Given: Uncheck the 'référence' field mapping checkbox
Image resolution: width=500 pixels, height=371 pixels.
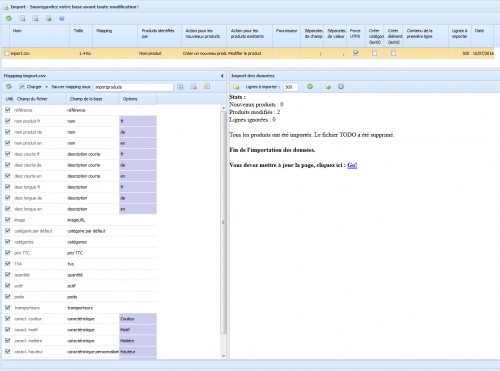Looking at the screenshot, I should click(x=8, y=110).
